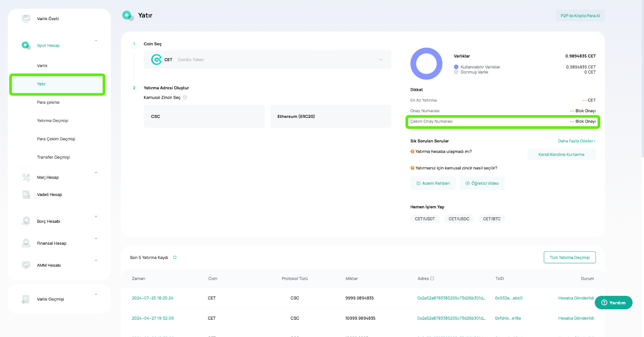Screen dimensions: 644x337
Task: Open the Acemi Rehberi guide
Action: [x=433, y=183]
